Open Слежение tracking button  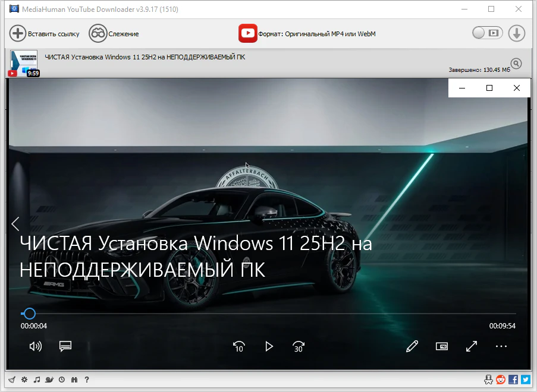coord(114,34)
